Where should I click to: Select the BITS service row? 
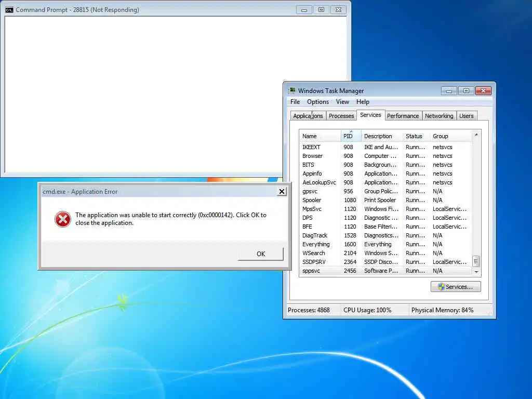(385, 165)
